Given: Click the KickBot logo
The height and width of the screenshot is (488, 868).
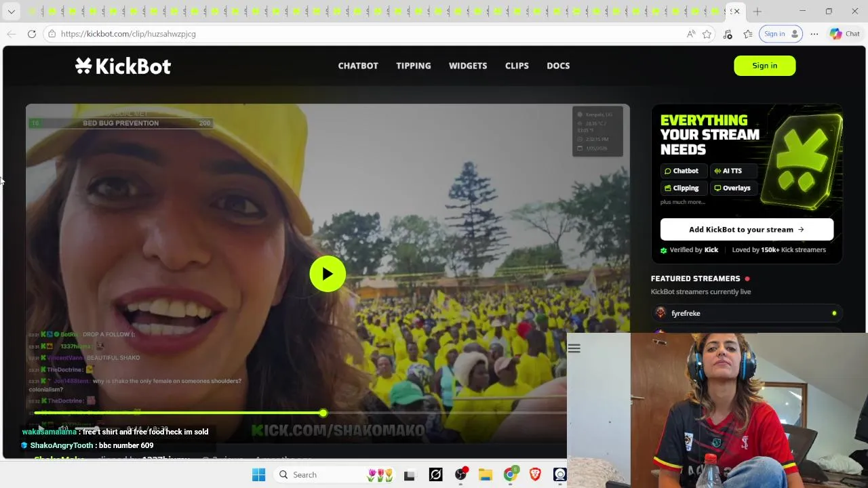Looking at the screenshot, I should pyautogui.click(x=123, y=66).
